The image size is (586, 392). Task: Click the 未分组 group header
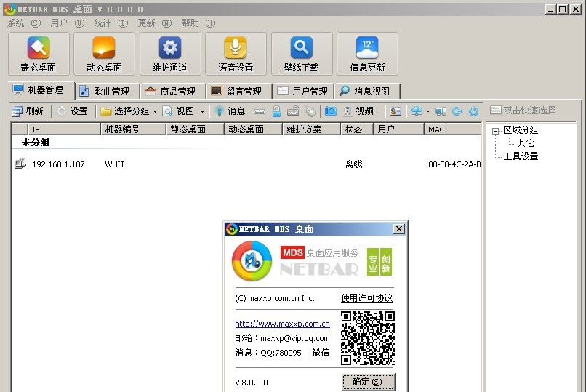click(36, 143)
